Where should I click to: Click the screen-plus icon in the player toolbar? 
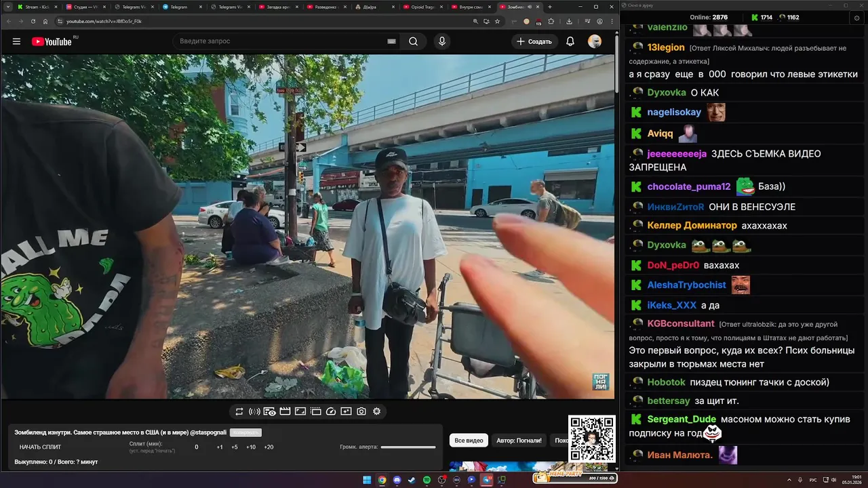347,411
